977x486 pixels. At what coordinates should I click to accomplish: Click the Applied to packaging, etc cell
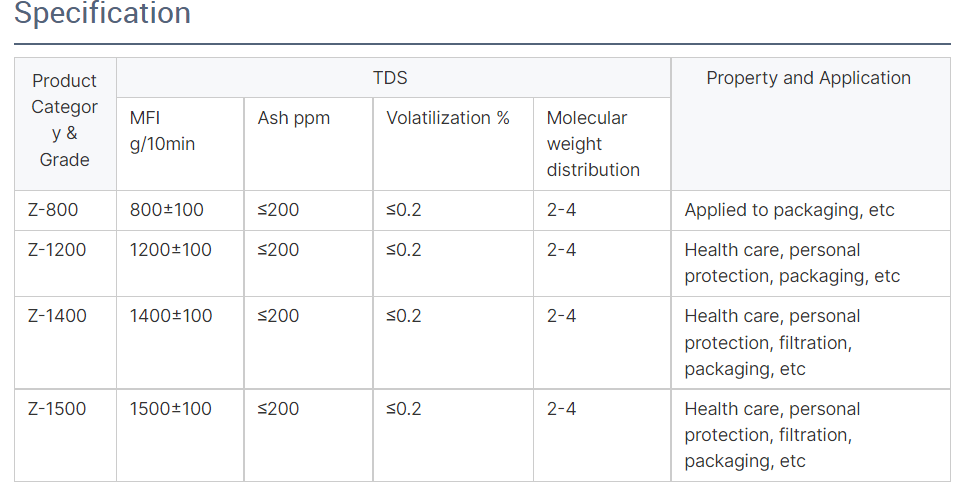(811, 211)
